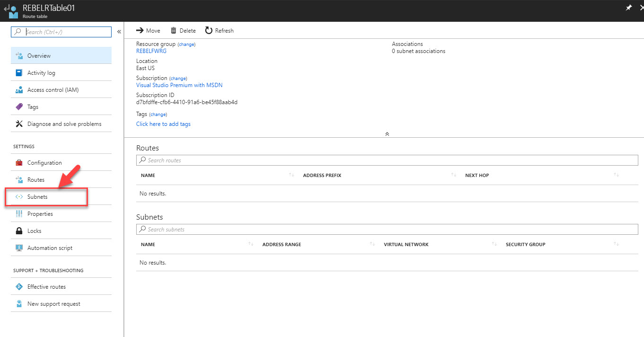This screenshot has width=644, height=337.
Task: Click the Refresh circular arrow icon
Action: pyautogui.click(x=209, y=31)
